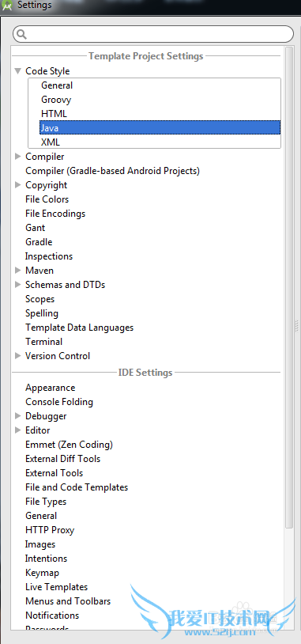Click the panel splitter drag handle
Viewport: 301px width, 644px height.
296,326
